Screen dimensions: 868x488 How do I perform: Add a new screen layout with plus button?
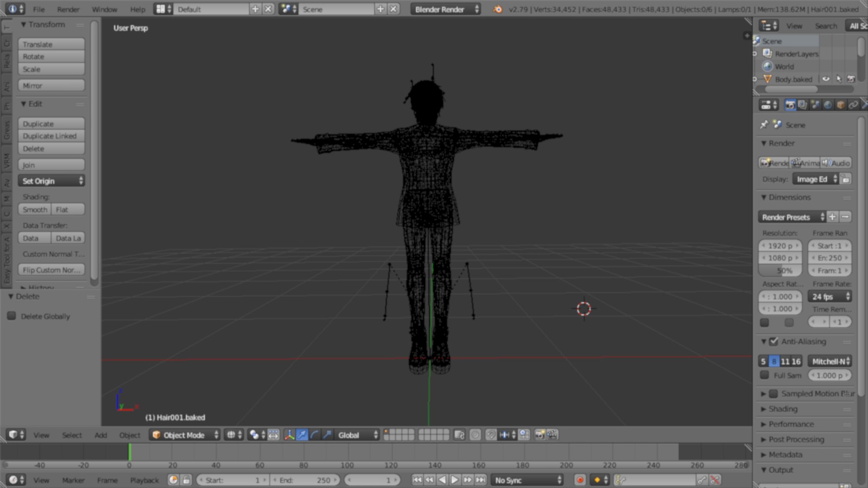click(255, 9)
